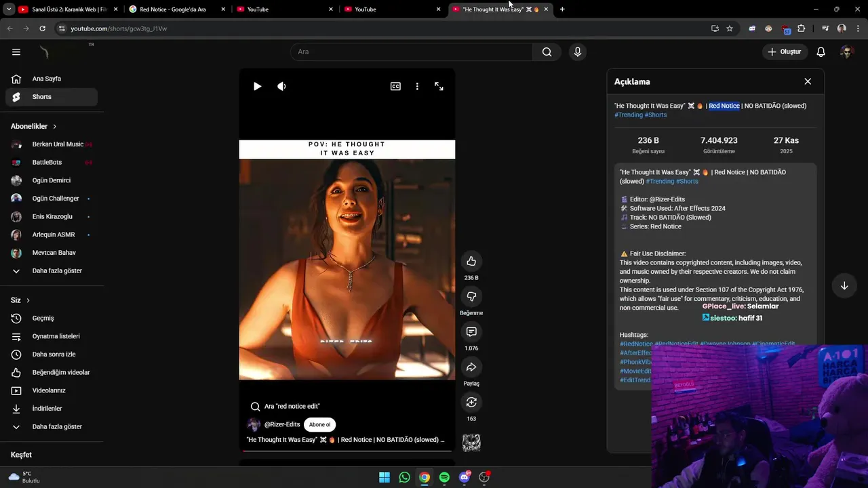Viewport: 868px width, 488px height.
Task: Click the search magnifier button
Action: [x=547, y=52]
